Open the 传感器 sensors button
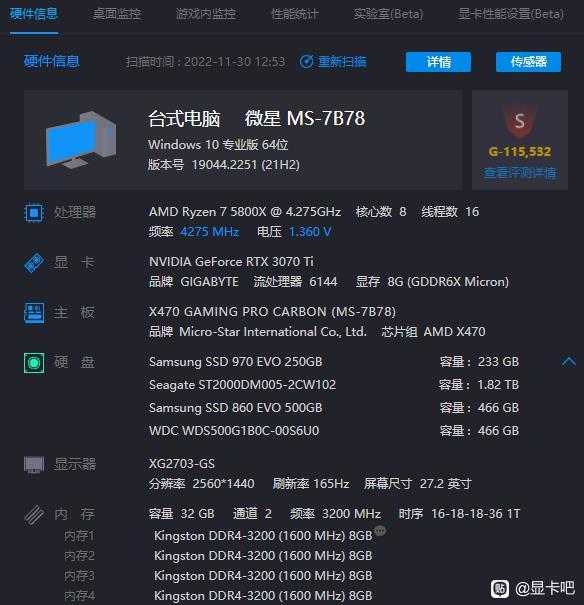 coord(528,62)
